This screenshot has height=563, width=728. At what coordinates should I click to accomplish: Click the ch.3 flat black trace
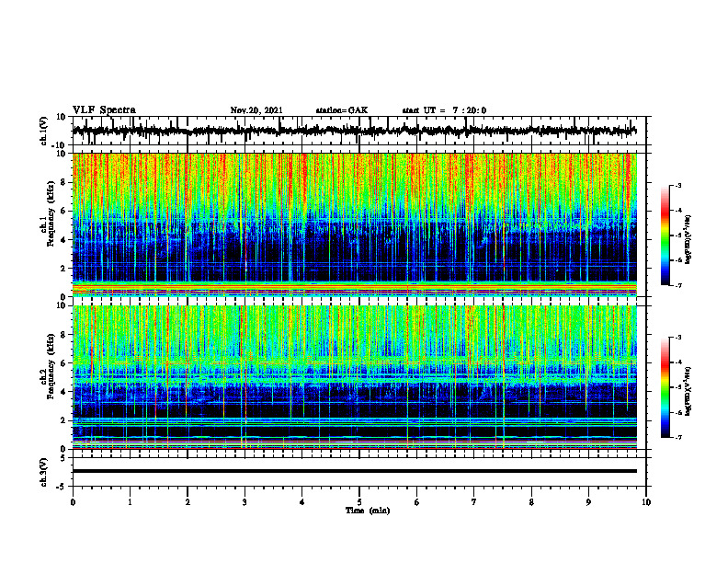pos(354,471)
